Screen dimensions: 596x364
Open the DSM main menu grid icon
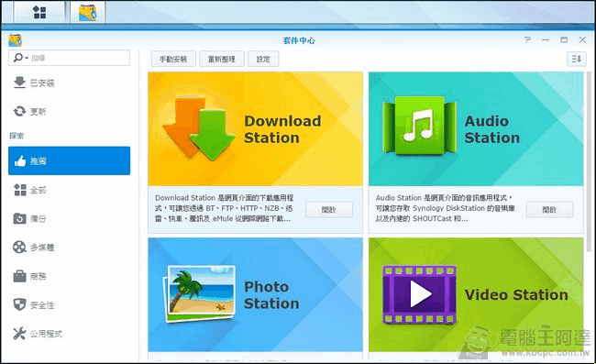(x=39, y=12)
